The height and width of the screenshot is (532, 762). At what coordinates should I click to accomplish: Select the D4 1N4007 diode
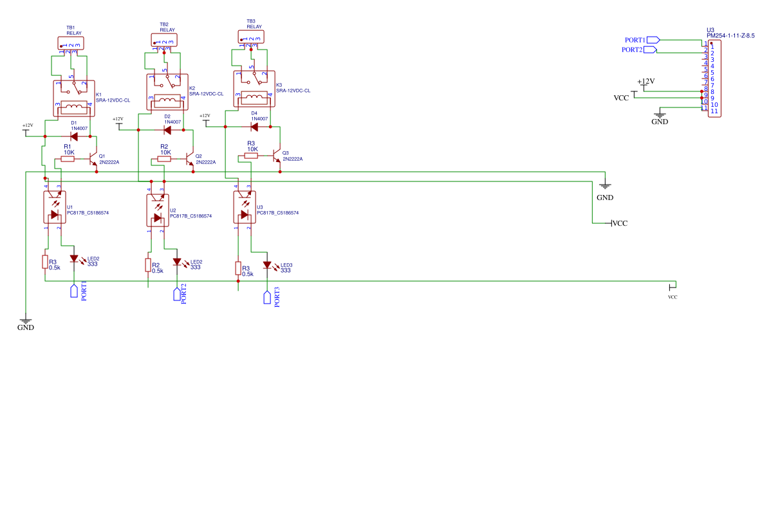point(254,127)
